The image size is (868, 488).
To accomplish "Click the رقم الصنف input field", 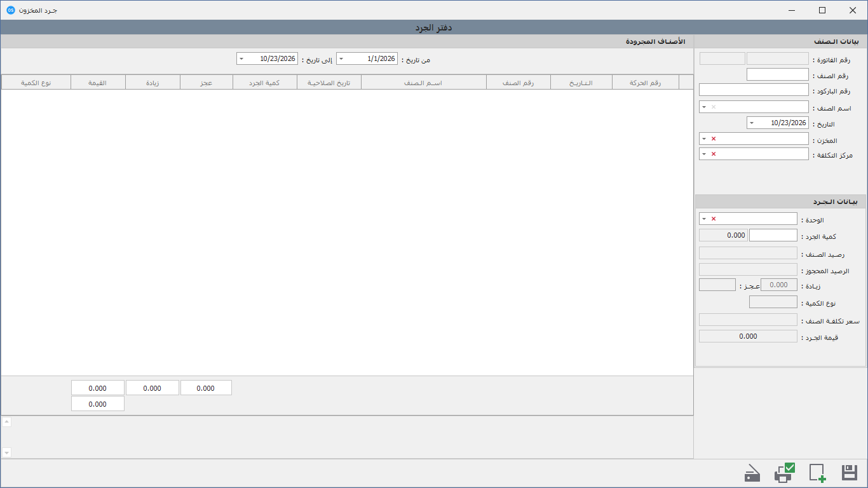I will click(x=777, y=74).
